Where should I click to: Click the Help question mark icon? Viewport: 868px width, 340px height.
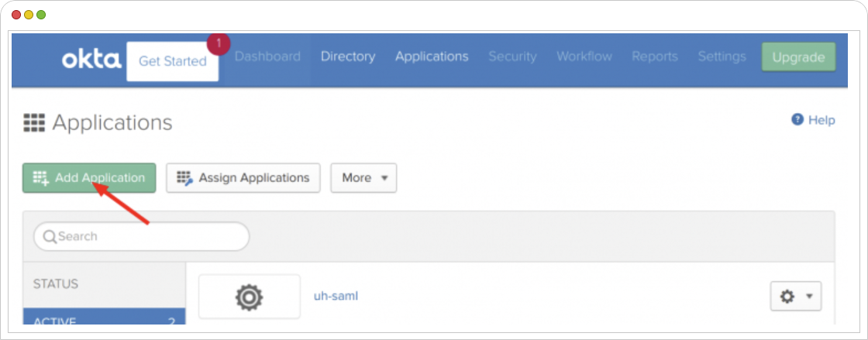pyautogui.click(x=797, y=119)
